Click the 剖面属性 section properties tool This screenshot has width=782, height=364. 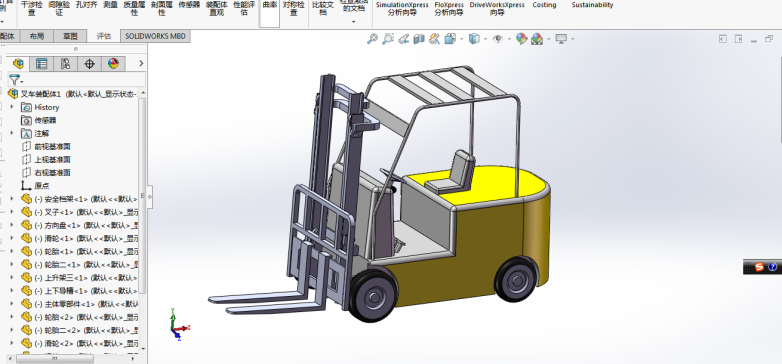[162, 8]
